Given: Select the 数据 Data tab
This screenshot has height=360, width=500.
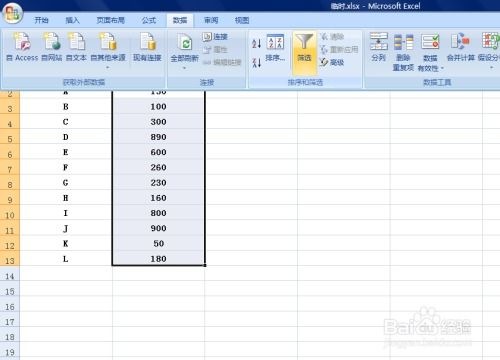Looking at the screenshot, I should (x=180, y=20).
